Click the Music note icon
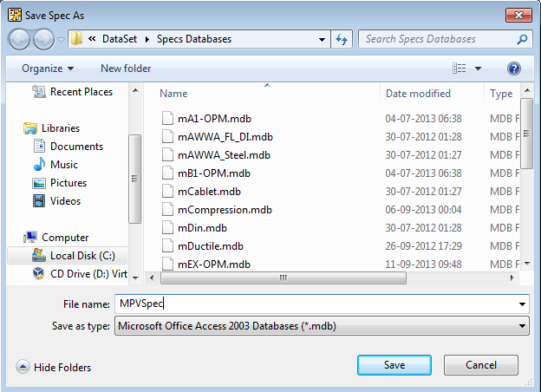 coord(39,164)
